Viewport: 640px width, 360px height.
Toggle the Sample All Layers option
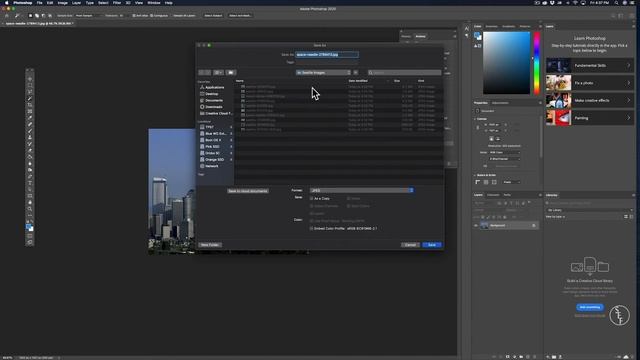[x=184, y=16]
